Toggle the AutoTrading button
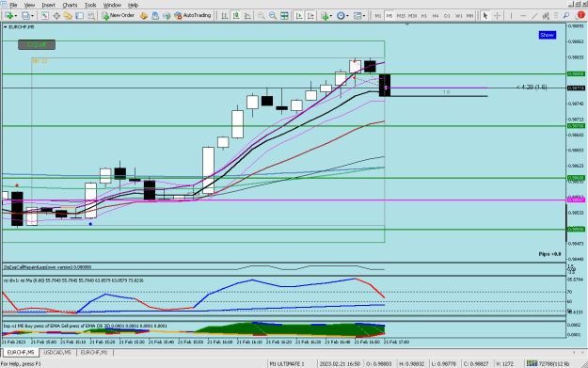The image size is (588, 368). [x=192, y=16]
